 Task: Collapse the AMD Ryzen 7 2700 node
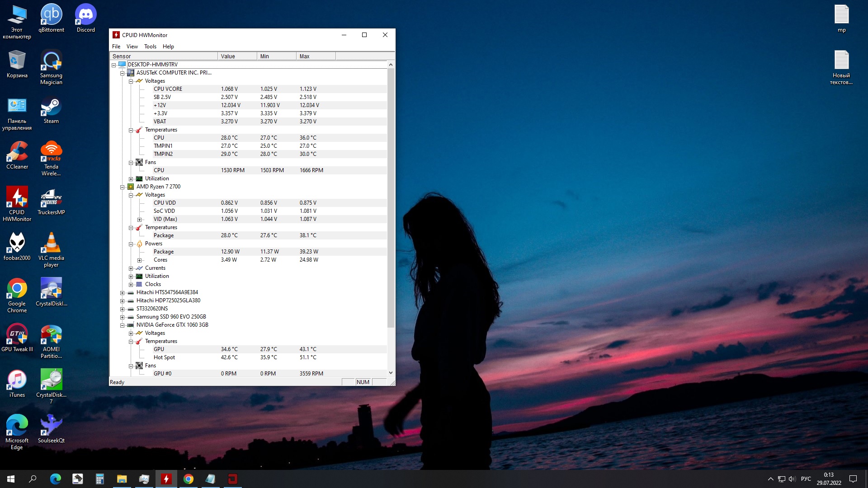coord(122,187)
